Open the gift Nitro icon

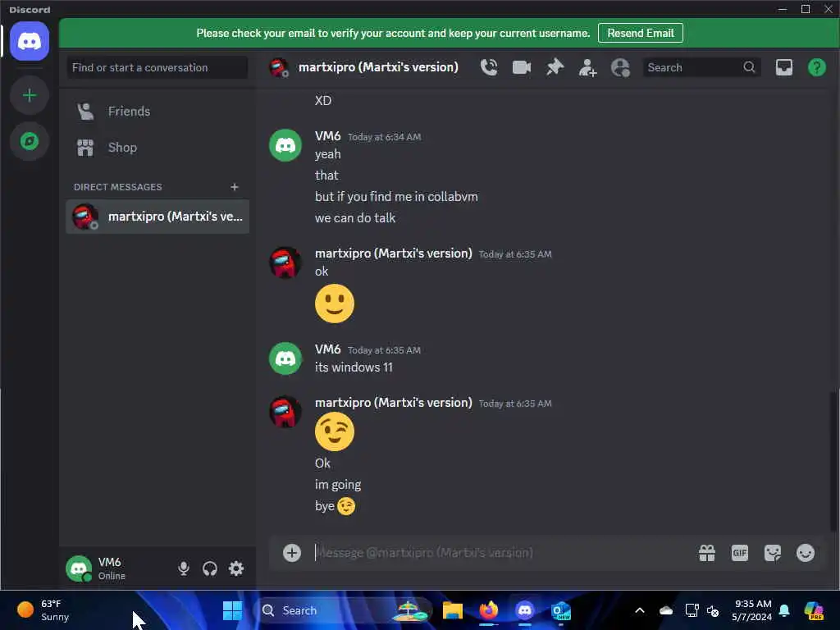(707, 553)
